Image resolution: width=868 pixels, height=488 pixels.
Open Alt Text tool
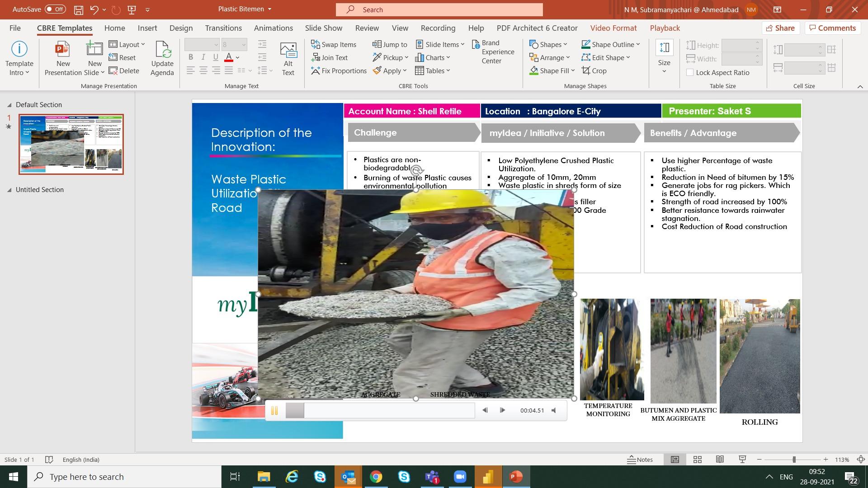(x=288, y=59)
